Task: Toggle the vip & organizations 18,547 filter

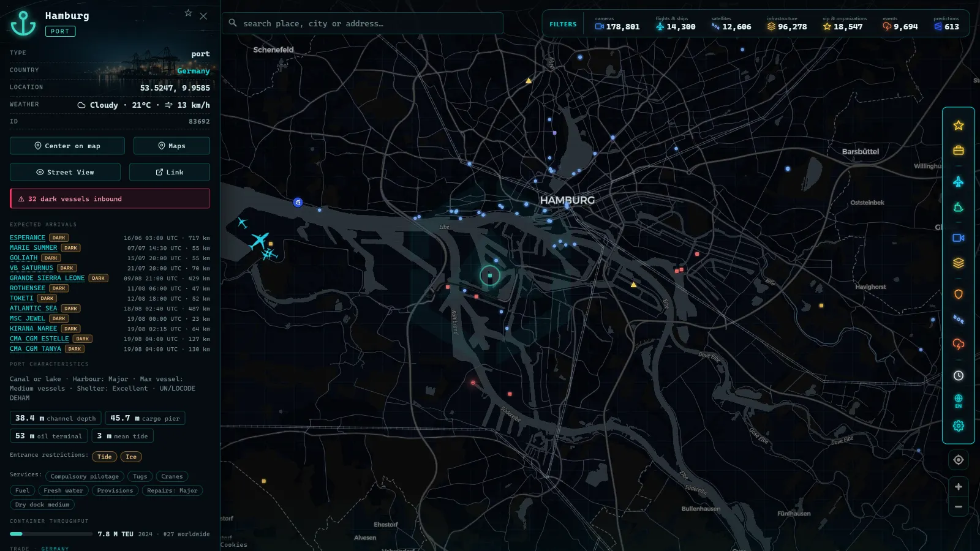Action: click(x=844, y=24)
